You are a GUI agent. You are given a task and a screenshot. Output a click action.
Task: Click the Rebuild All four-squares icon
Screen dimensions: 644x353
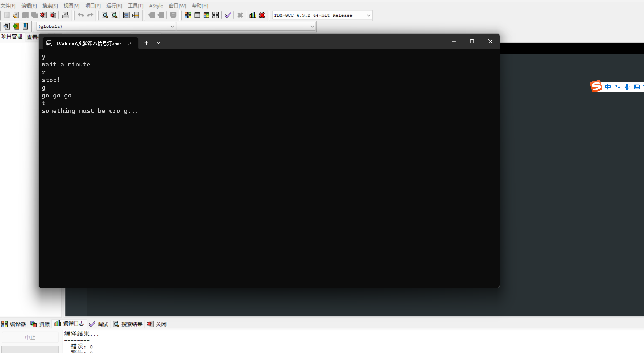click(x=216, y=15)
